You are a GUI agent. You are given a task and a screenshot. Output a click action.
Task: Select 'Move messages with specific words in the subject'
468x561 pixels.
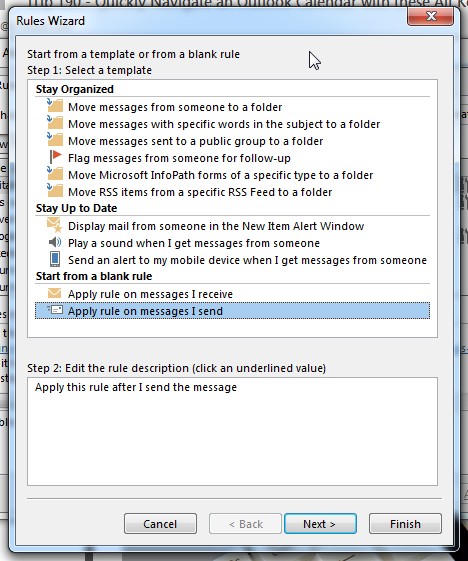(224, 124)
